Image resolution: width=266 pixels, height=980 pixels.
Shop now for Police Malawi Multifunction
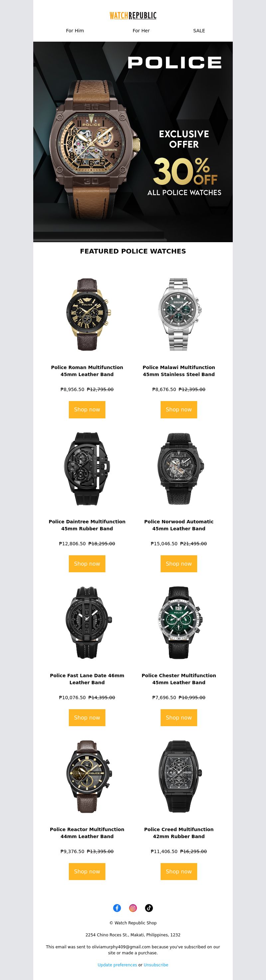(179, 410)
